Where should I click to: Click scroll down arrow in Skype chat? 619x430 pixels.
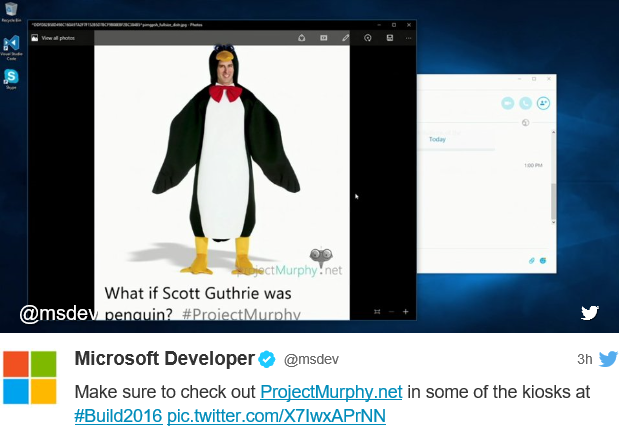553,222
